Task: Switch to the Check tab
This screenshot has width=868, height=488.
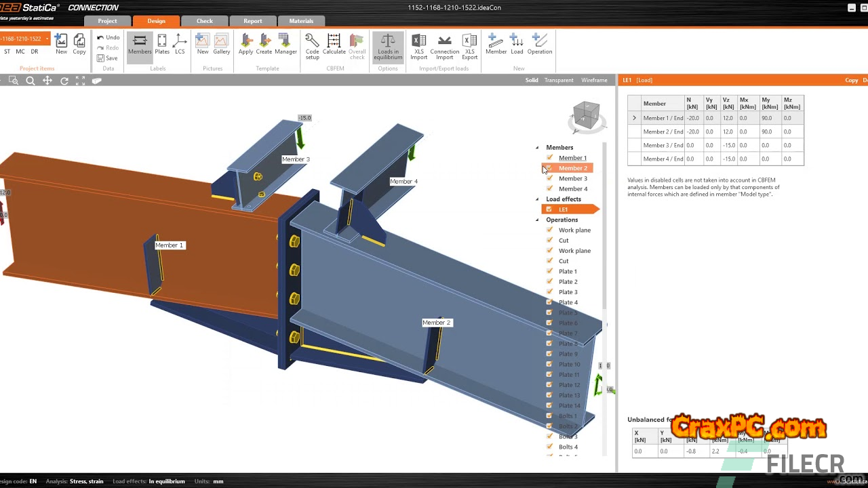Action: pyautogui.click(x=204, y=21)
